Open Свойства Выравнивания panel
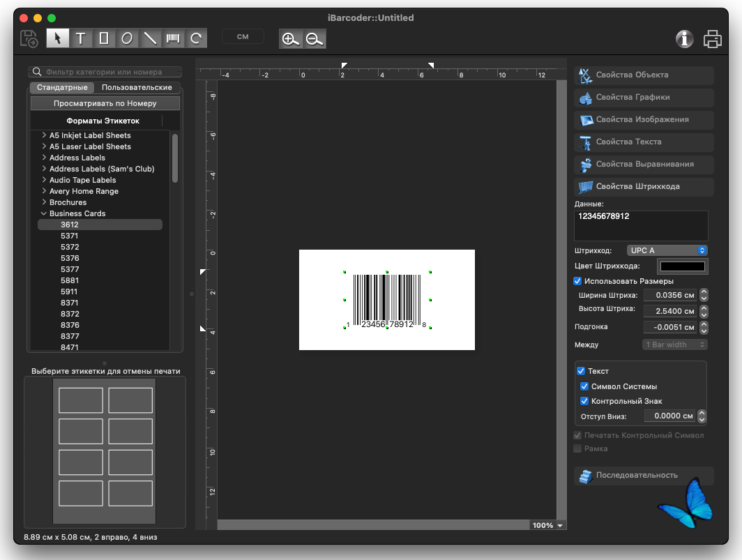Image resolution: width=742 pixels, height=560 pixels. [642, 165]
